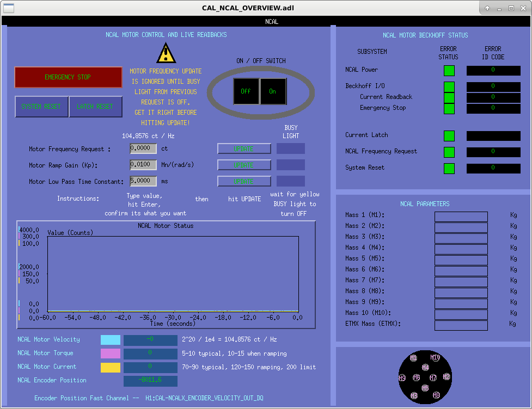Click the M1 mass marker on rotor diagram
532x409 pixels.
[413, 357]
